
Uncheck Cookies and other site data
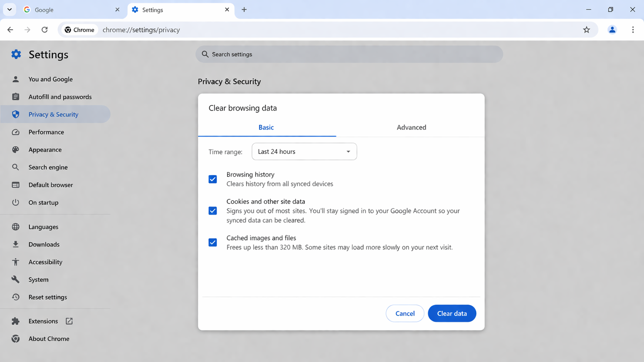click(213, 211)
